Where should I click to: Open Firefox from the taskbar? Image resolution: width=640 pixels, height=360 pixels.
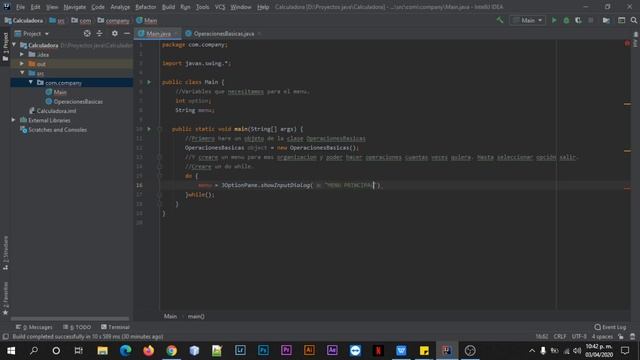pos(149,350)
